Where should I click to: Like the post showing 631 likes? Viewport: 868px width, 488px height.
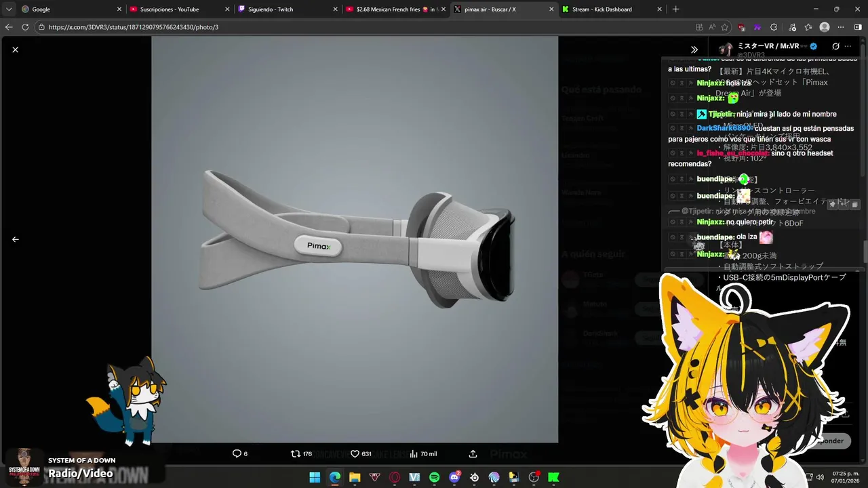point(361,453)
